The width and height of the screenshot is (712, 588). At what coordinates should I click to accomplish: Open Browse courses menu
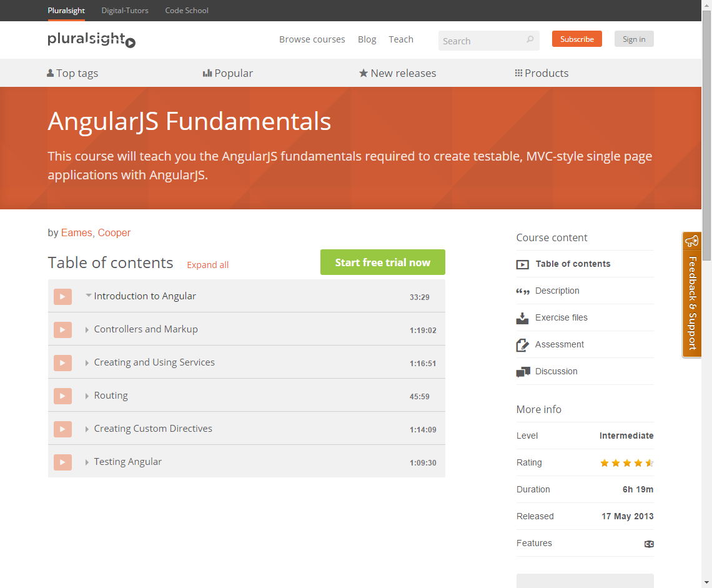click(312, 39)
